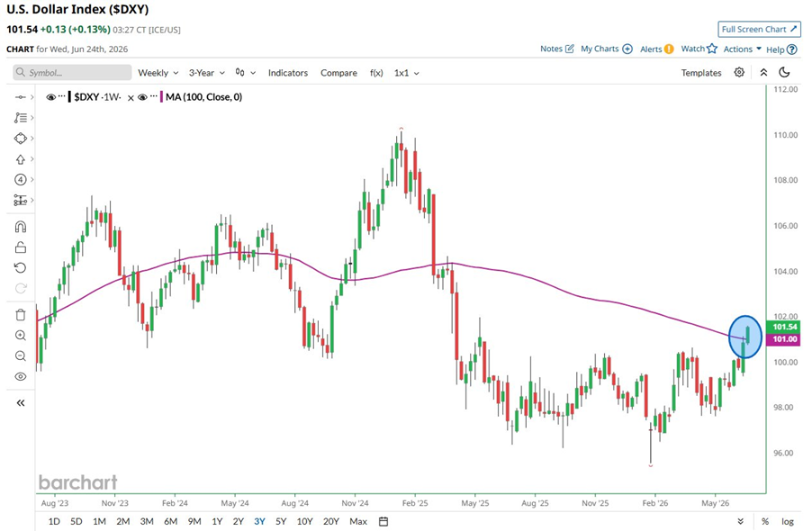Remove the MA indicator with the X
This screenshot has width=812, height=531.
[131, 98]
